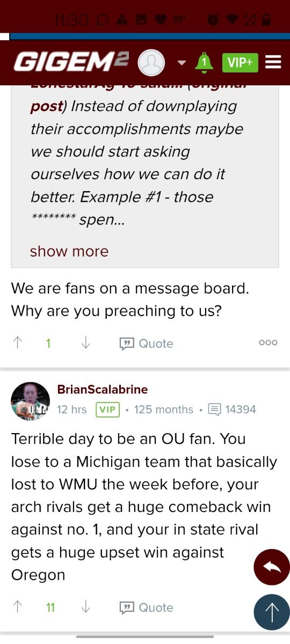Jump to top with blue arrow button
The height and width of the screenshot is (644, 290).
(x=272, y=612)
